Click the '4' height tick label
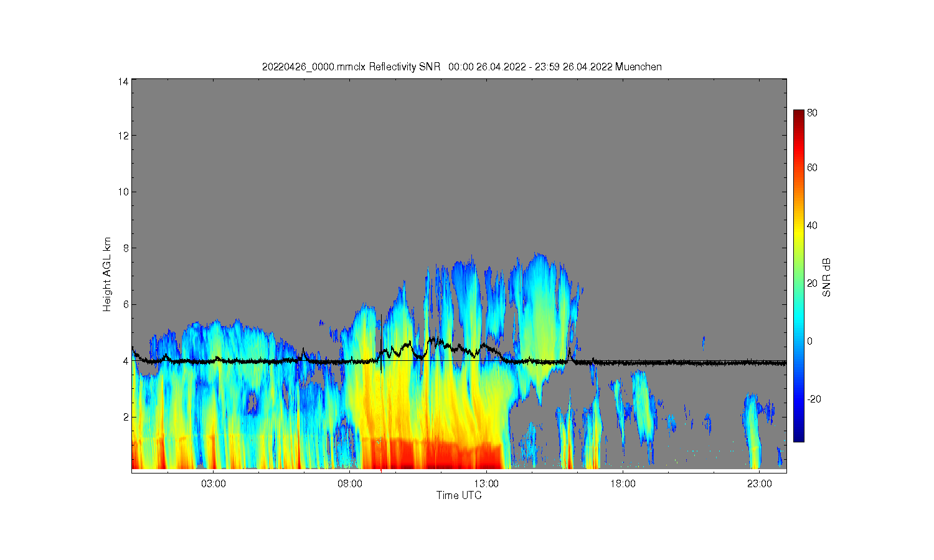 (126, 361)
